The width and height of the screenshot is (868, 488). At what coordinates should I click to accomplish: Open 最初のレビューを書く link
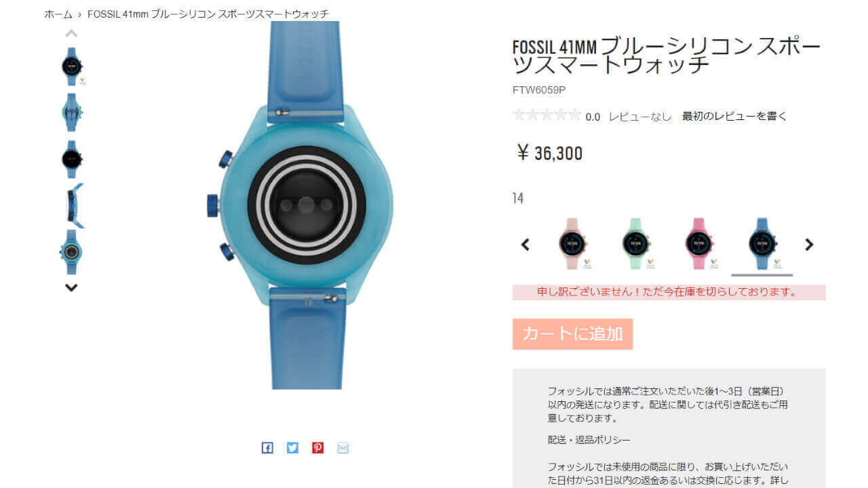(734, 116)
